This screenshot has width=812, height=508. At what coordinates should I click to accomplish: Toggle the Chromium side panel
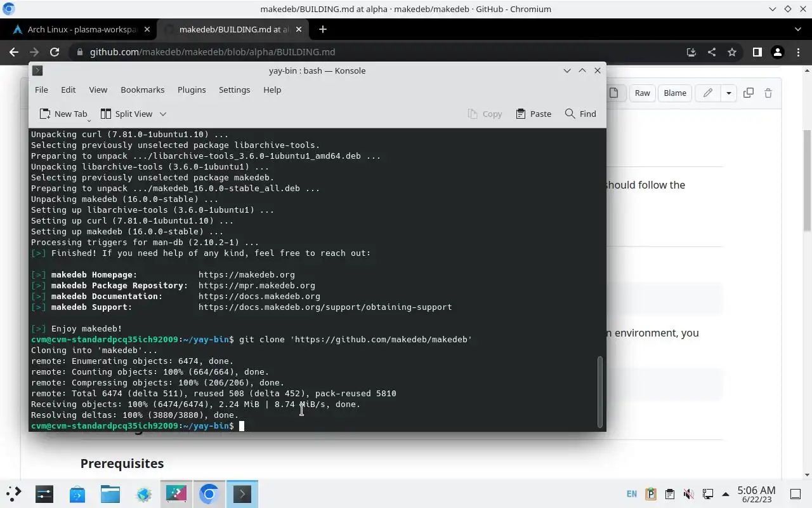[x=757, y=52]
